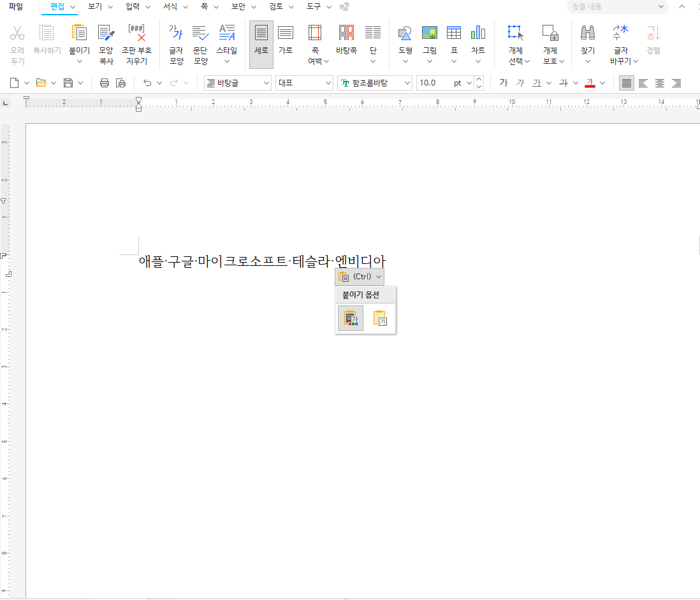700x600 pixels.
Task: Insert a chart with 차트 icon
Action: (x=478, y=33)
